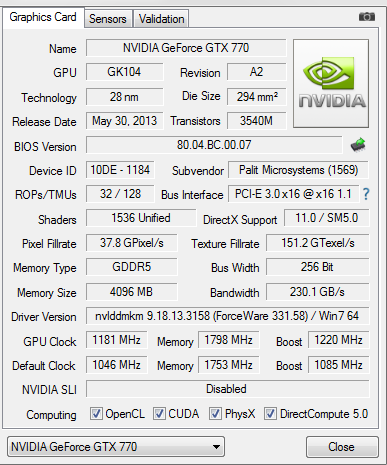The height and width of the screenshot is (465, 387).
Task: Click the NVIDIA SLI Disabled field
Action: (x=227, y=389)
